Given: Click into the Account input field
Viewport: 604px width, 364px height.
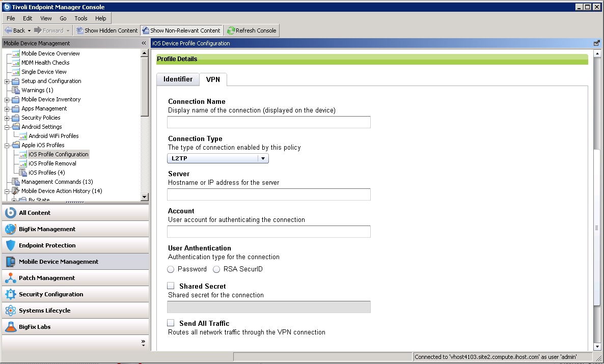Looking at the screenshot, I should tap(269, 232).
